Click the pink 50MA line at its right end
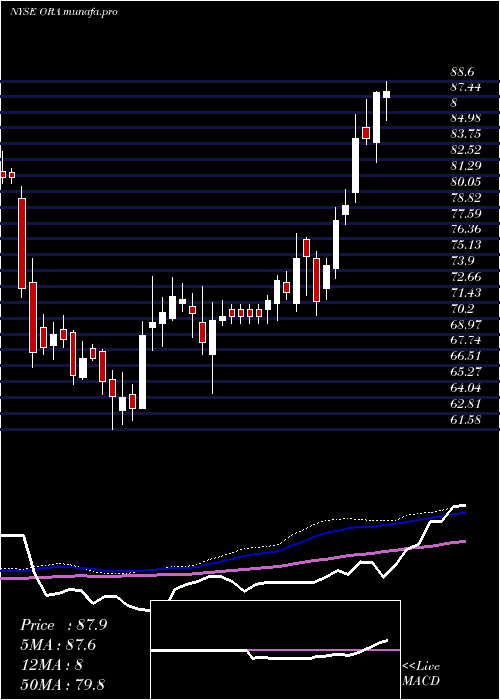Screen dimensions: 500x700 462,542
